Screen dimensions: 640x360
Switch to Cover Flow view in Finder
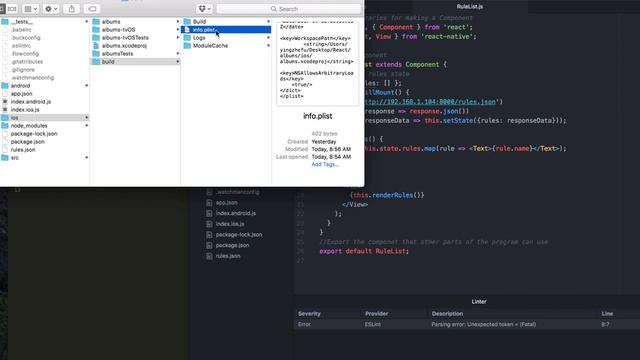(x=12, y=9)
